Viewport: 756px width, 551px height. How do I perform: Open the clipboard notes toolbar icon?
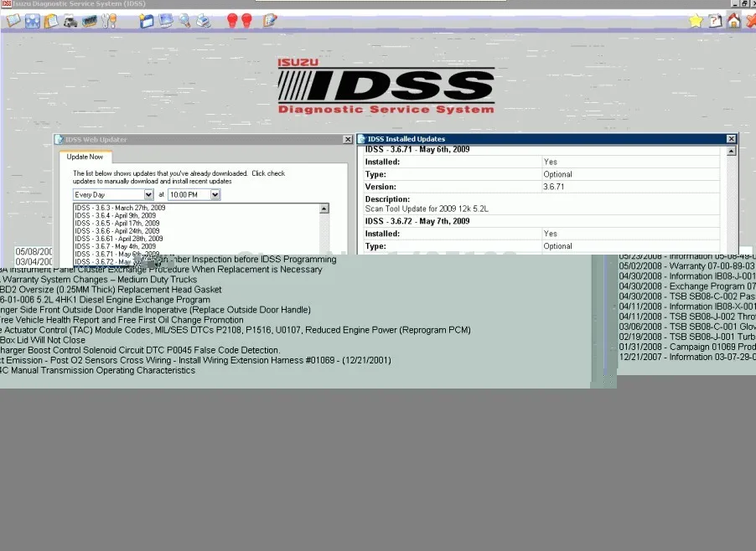[x=51, y=21]
